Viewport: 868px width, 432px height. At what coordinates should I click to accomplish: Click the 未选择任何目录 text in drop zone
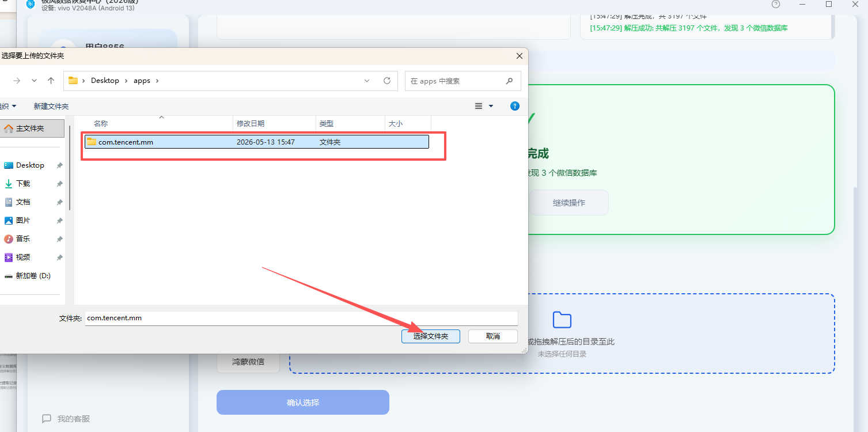tap(562, 354)
